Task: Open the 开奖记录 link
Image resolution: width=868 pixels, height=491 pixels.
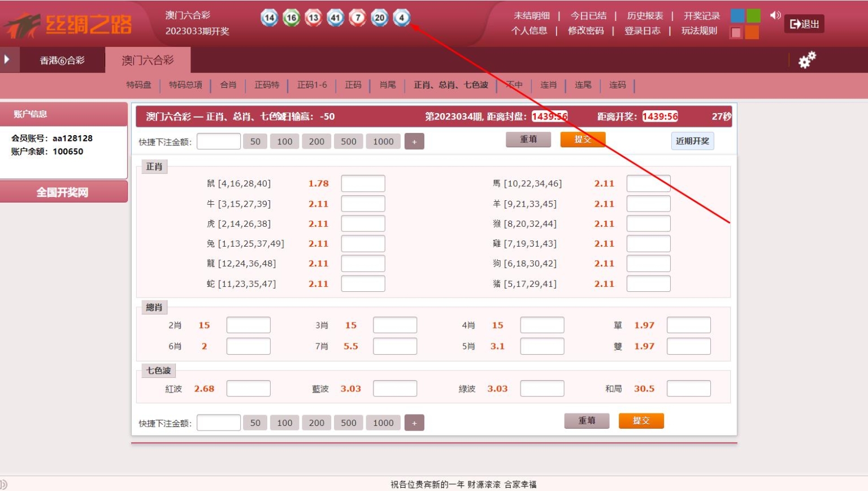Action: tap(702, 16)
